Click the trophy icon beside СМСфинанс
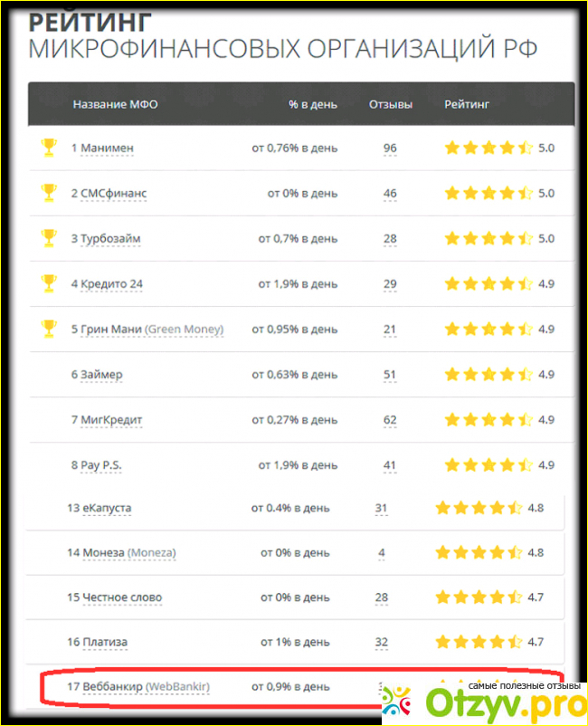This screenshot has height=726, width=588. tap(49, 193)
